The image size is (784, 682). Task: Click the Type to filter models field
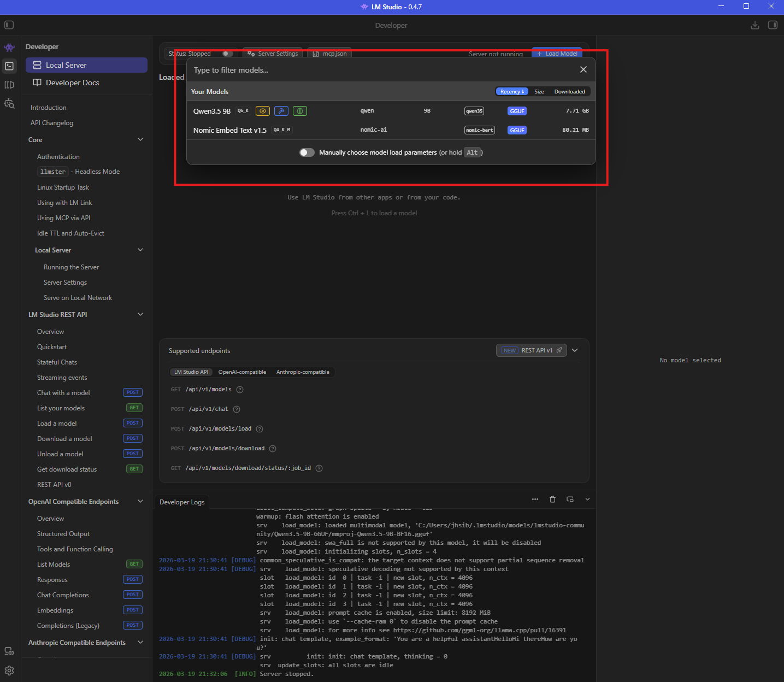(x=382, y=70)
